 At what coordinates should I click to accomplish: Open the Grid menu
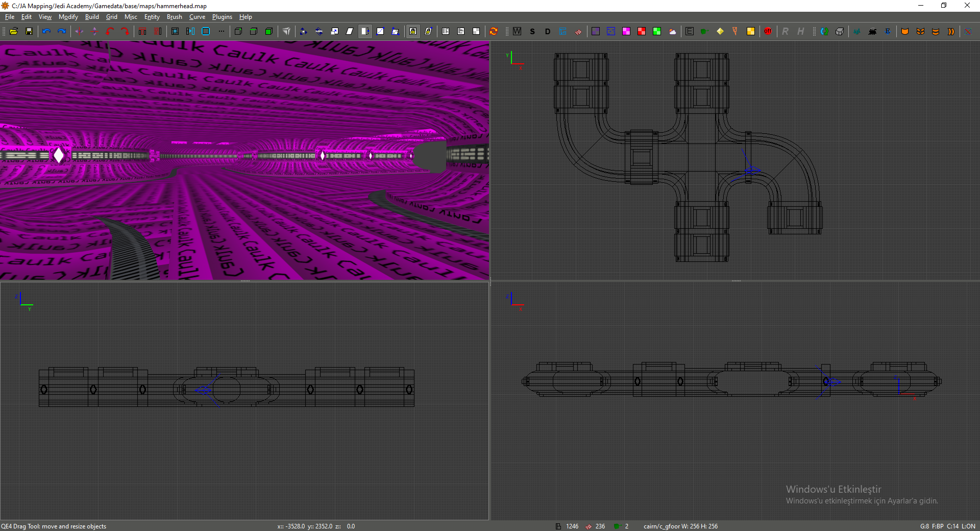pos(111,17)
